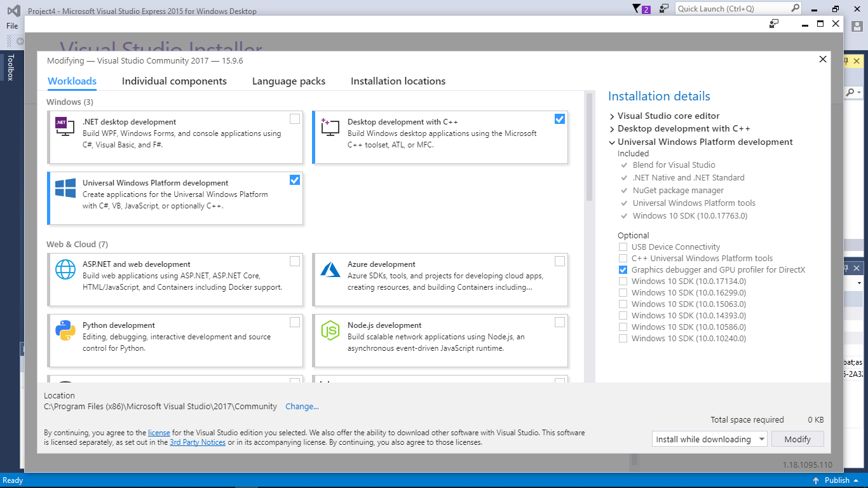Click the Windows (3) section heading
Screen dimensions: 868x488
coord(70,102)
